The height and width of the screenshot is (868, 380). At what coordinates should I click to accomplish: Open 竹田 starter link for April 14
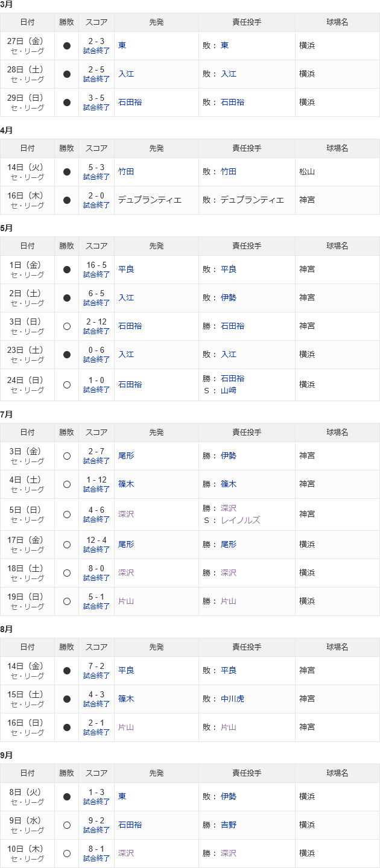pyautogui.click(x=126, y=171)
